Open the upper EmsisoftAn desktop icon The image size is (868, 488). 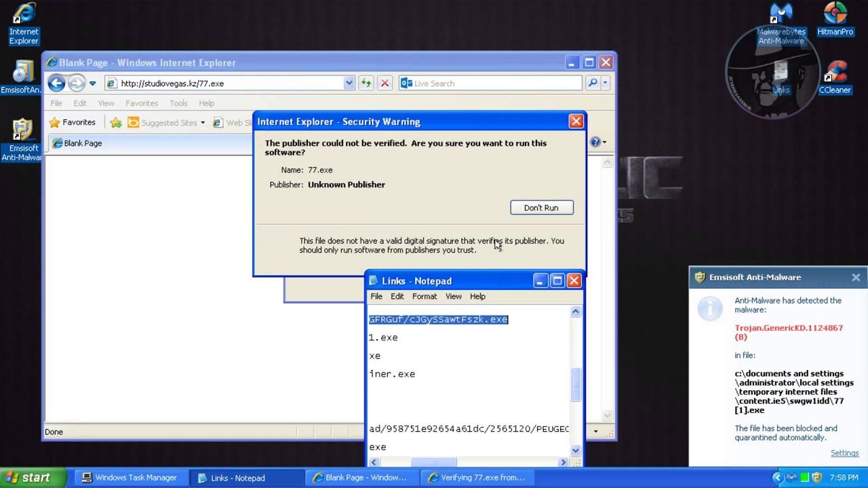click(20, 77)
